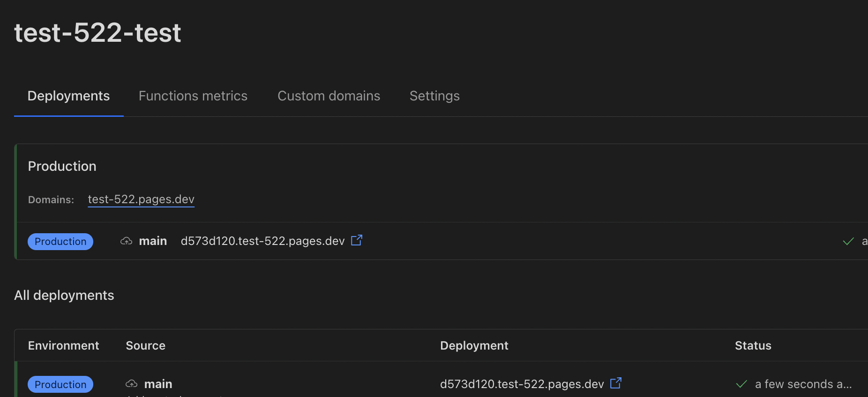Click main branch in the Production card
This screenshot has width=868, height=397.
pyautogui.click(x=153, y=241)
